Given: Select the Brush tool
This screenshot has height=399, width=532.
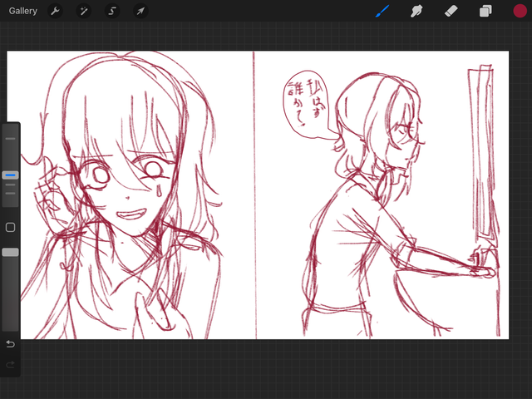Looking at the screenshot, I should (382, 11).
